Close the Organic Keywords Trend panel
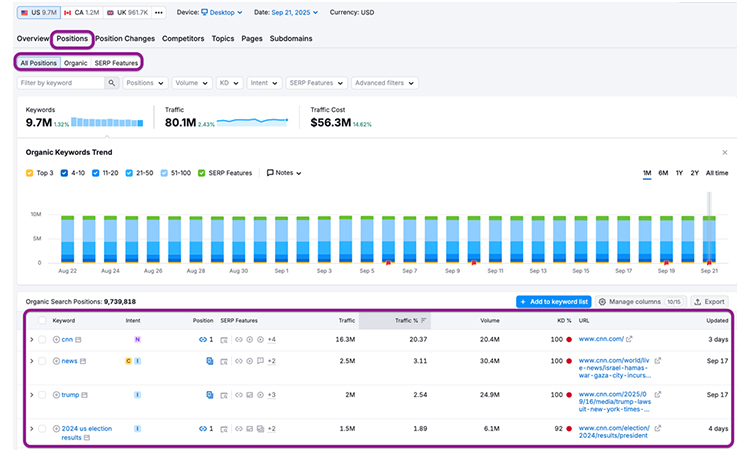The height and width of the screenshot is (450, 750). (725, 153)
